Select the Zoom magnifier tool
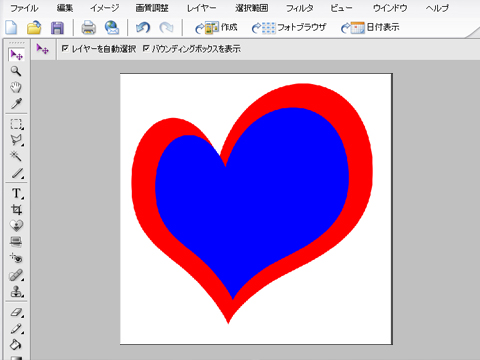Screen dimensions: 480x360 click(16, 71)
